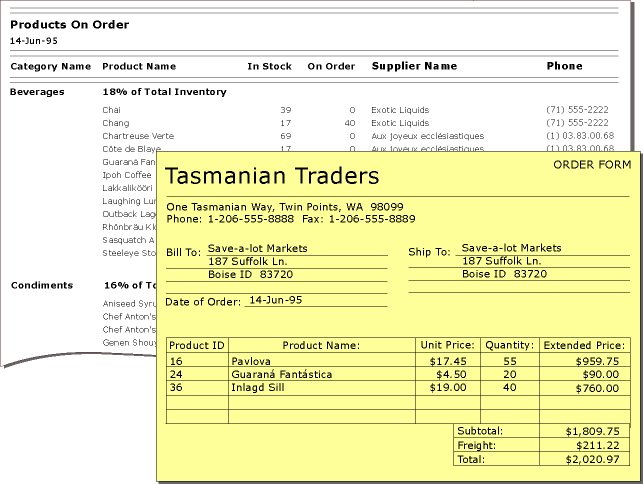Select the Guaraná Fantástica quantity cell
Screen dimensions: 643x484
click(x=509, y=374)
